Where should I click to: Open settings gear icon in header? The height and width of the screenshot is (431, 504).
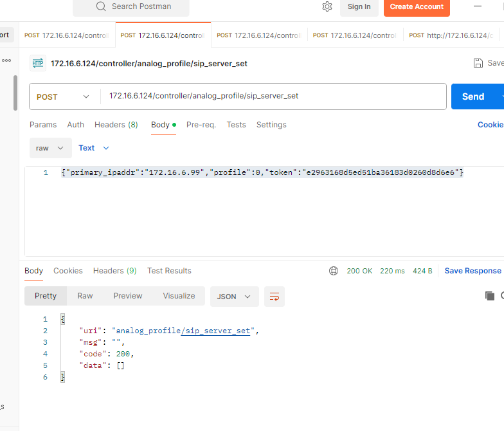click(327, 6)
